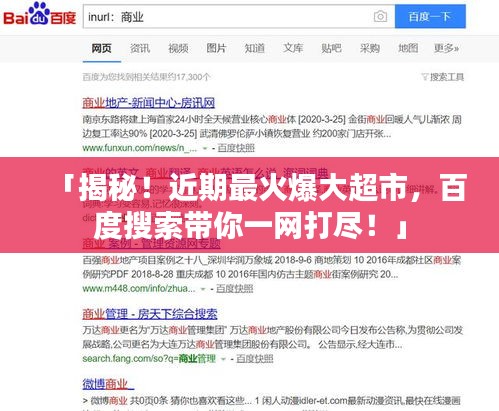Viewport: 499px width, 411px height.
Task: Click the Baidu paw logo
Action: [40, 14]
